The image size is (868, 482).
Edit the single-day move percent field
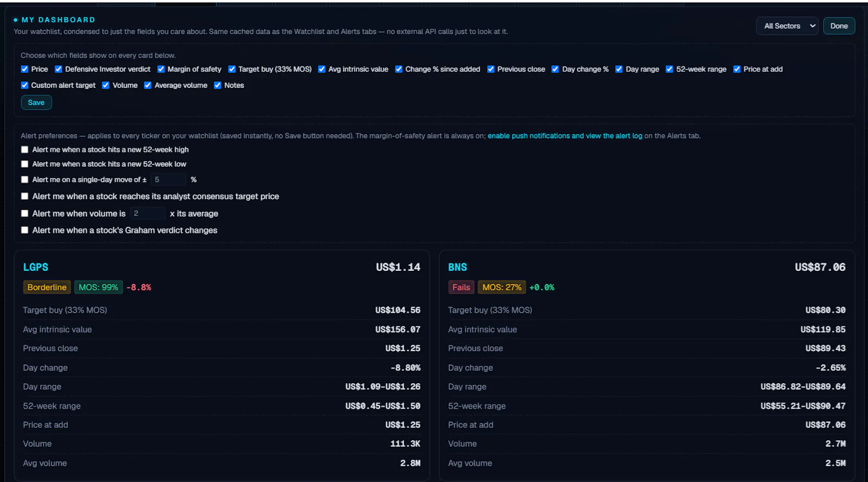(x=168, y=180)
